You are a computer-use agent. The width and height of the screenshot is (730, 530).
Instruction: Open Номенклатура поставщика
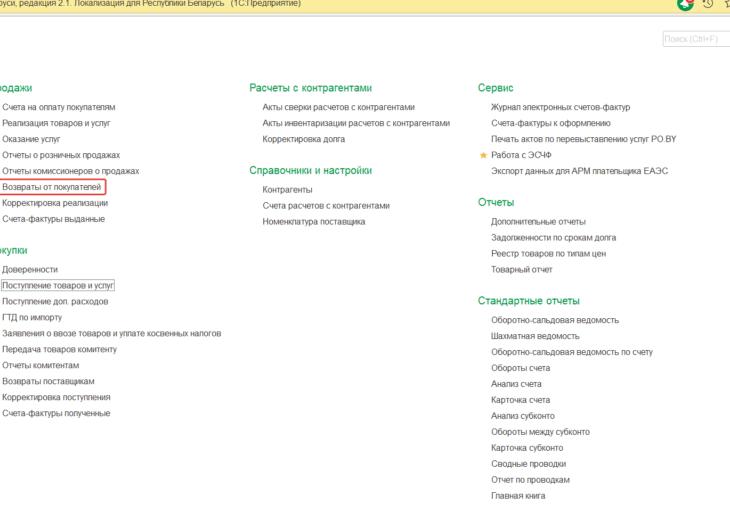(314, 222)
